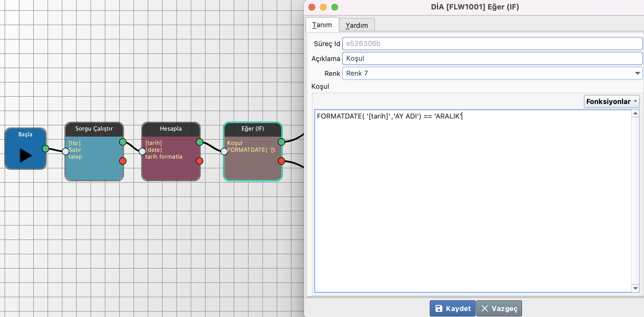Click red false port of Eğer (IF) node
Viewport: 644px width, 317px height.
coord(281,161)
